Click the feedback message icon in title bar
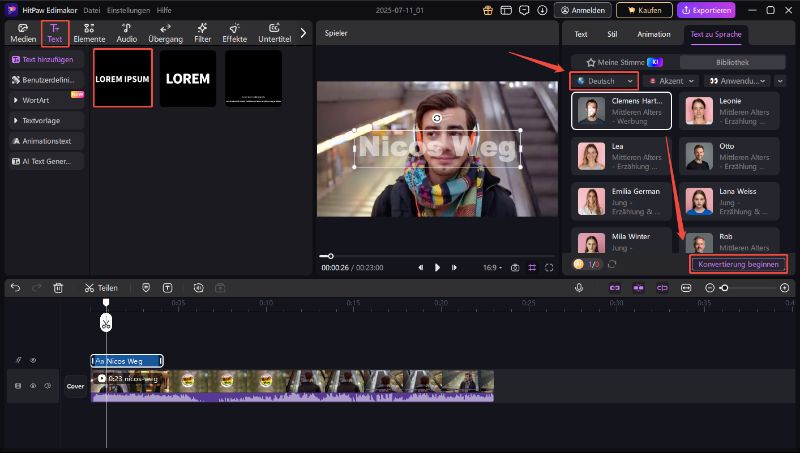800x453 pixels. (x=524, y=10)
